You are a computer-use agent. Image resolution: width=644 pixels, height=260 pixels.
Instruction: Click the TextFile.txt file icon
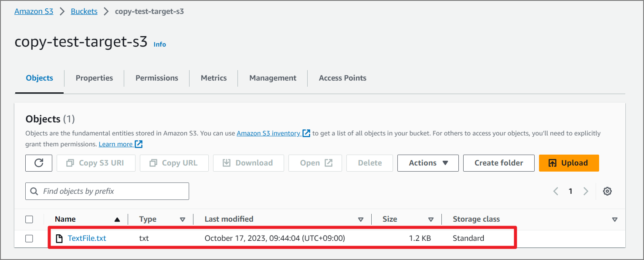[59, 238]
